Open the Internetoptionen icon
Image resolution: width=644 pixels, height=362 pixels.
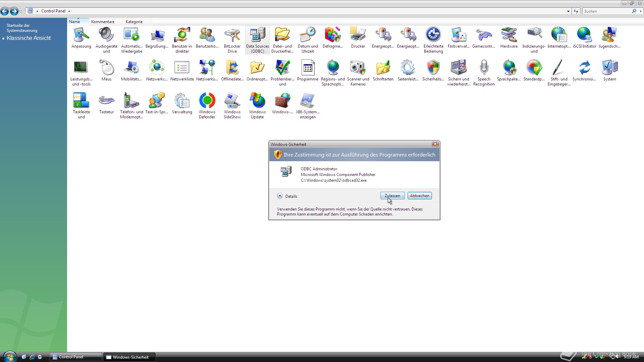click(559, 38)
